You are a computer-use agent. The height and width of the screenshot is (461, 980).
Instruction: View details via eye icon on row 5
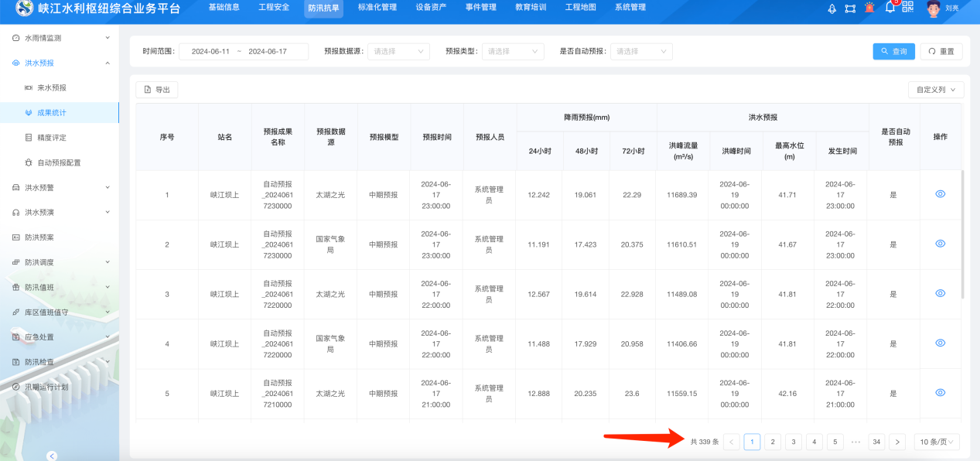(939, 392)
